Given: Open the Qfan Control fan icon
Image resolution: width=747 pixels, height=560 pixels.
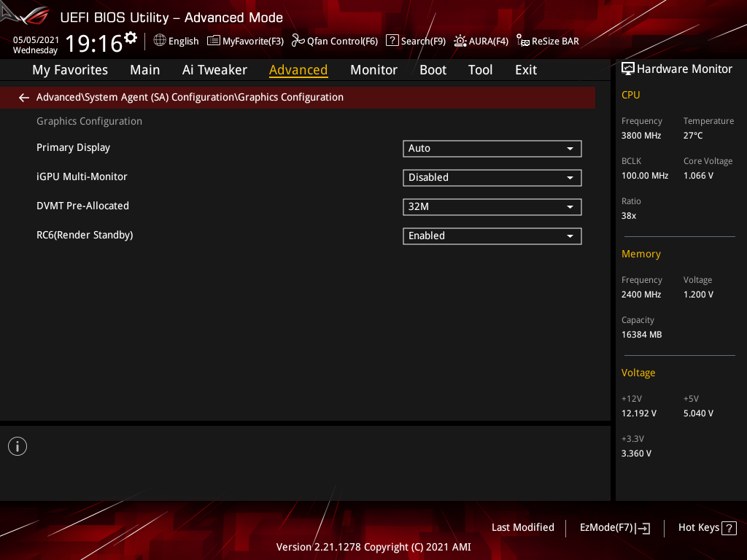Looking at the screenshot, I should pos(298,41).
